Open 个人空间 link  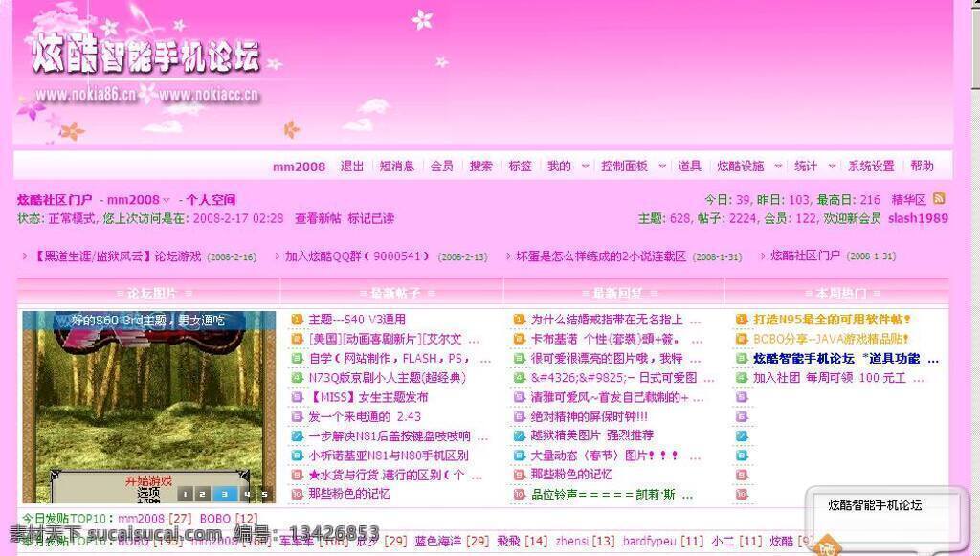pyautogui.click(x=211, y=200)
